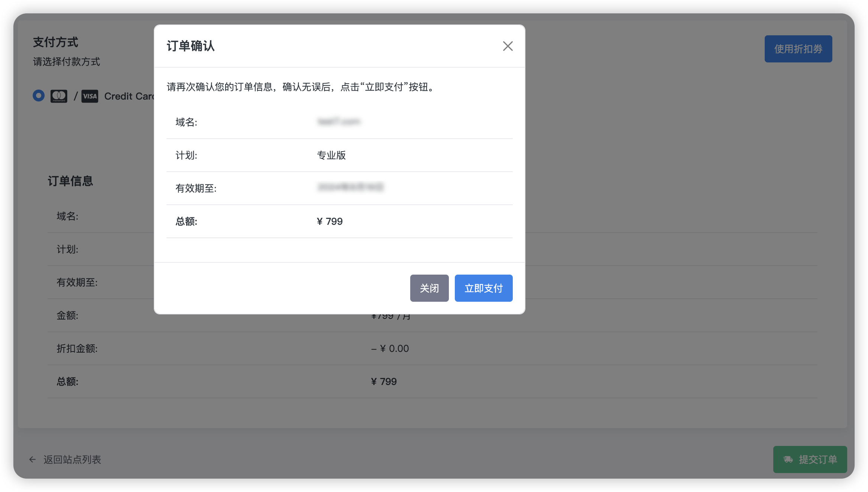The width and height of the screenshot is (868, 492).
Task: Click the 专业版 plan value in the dialog
Action: point(331,155)
